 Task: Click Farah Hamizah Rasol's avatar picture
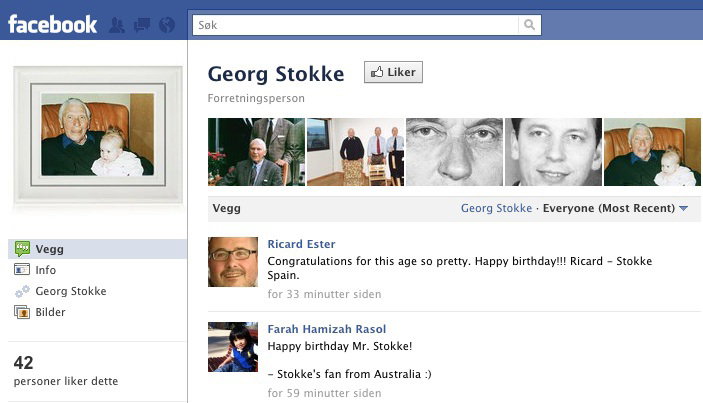click(233, 347)
